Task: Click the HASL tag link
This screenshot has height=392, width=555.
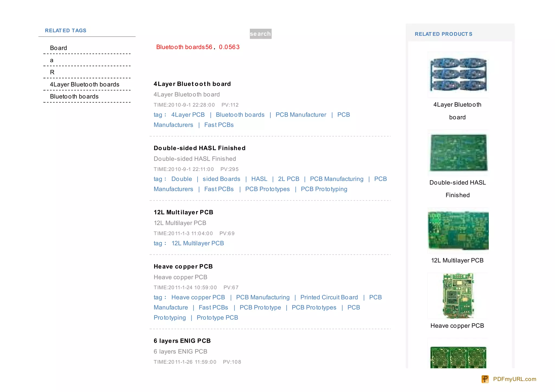Action: pos(259,179)
